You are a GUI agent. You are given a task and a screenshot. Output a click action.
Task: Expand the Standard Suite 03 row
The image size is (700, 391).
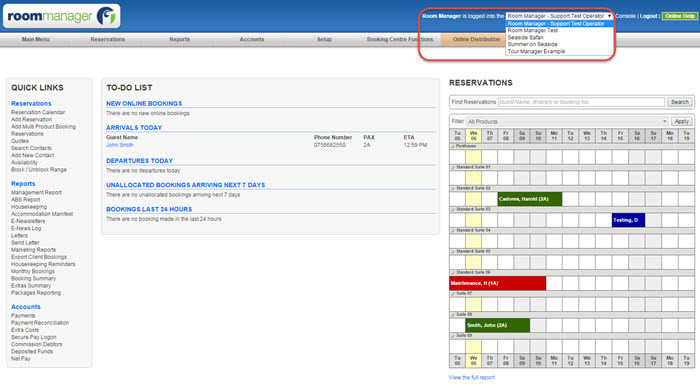tap(453, 209)
